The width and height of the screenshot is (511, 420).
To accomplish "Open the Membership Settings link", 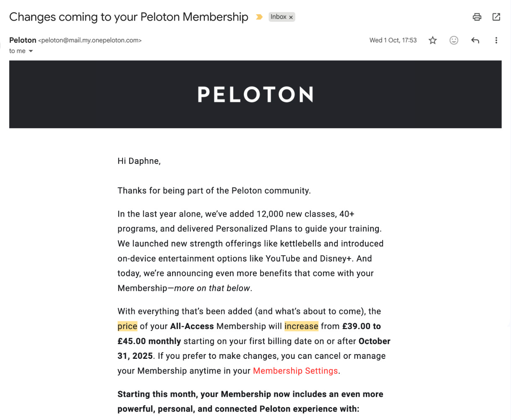I will (x=295, y=371).
